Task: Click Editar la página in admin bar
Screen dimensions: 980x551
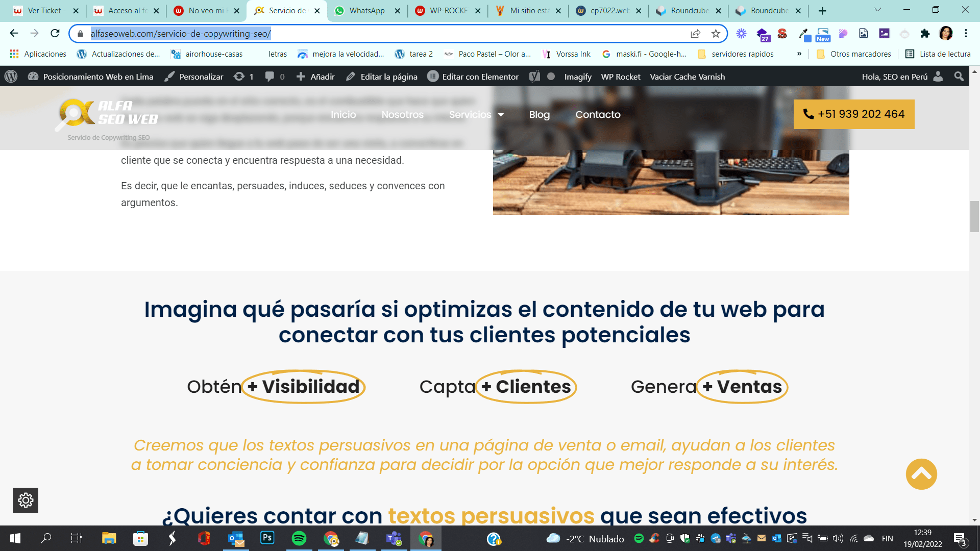Action: tap(382, 77)
